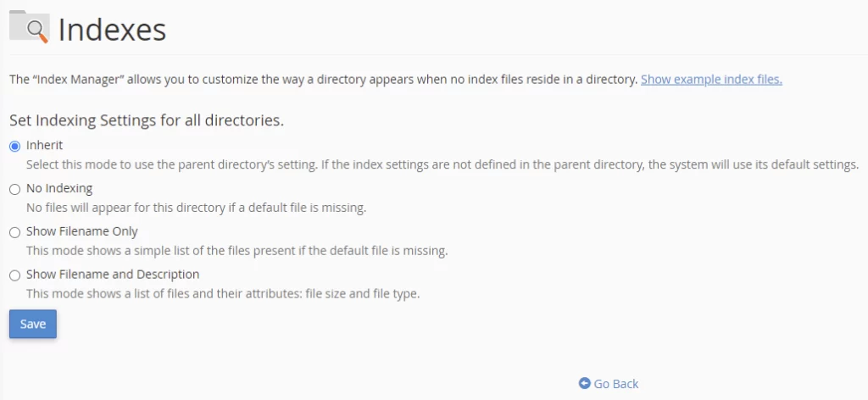
Task: Open the Show example index files link
Action: (x=710, y=80)
